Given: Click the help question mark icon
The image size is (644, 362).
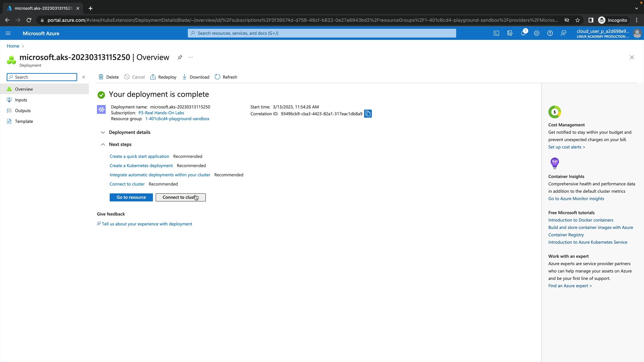Looking at the screenshot, I should [550, 33].
